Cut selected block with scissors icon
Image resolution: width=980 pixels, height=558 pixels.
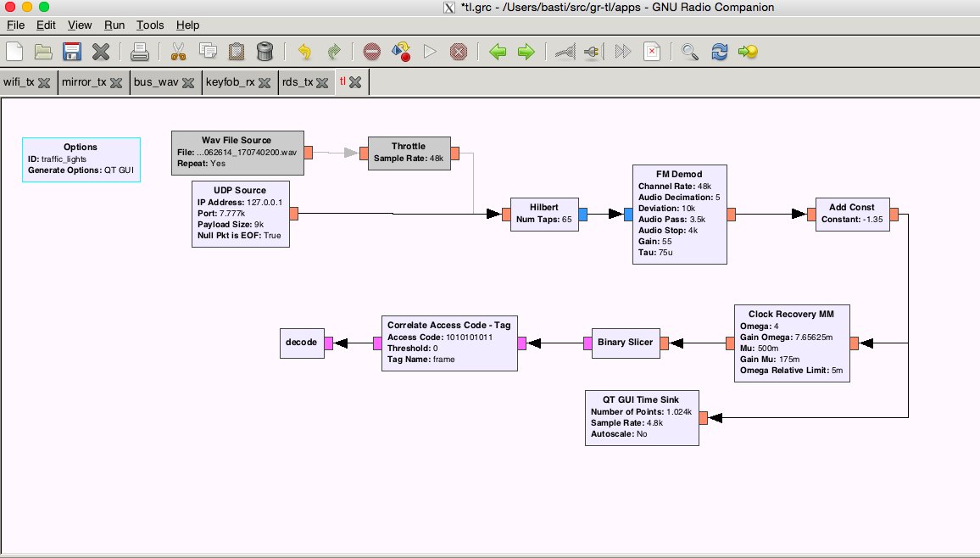pyautogui.click(x=178, y=52)
